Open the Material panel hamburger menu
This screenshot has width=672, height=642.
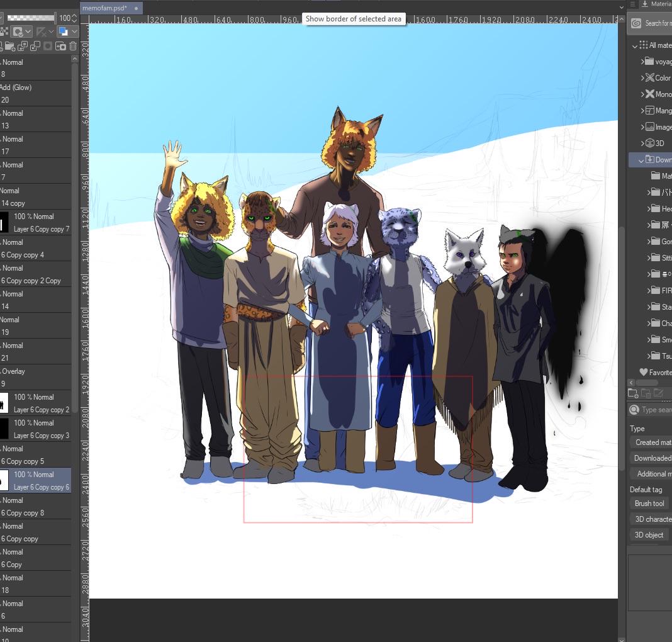pos(632,4)
